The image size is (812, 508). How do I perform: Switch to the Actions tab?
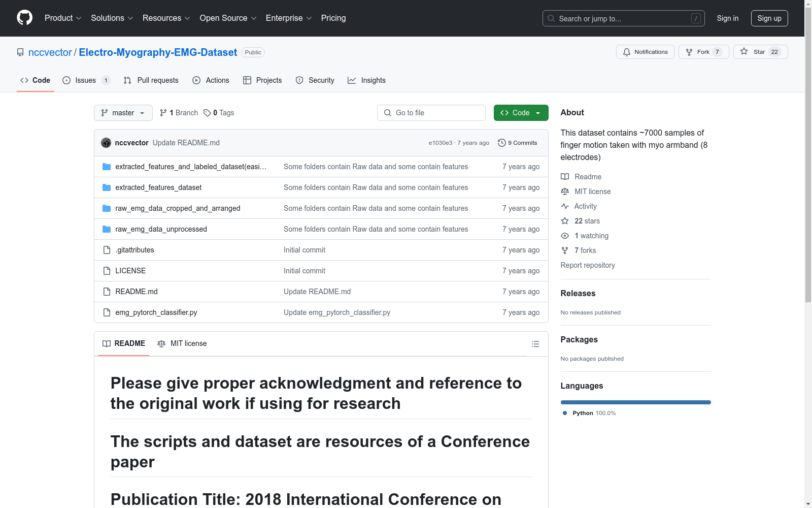tap(211, 80)
